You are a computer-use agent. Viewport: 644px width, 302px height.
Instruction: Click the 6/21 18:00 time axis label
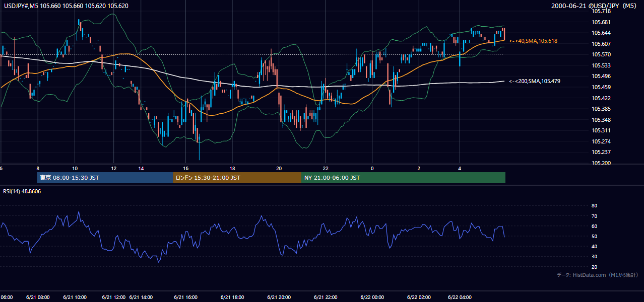click(x=232, y=297)
